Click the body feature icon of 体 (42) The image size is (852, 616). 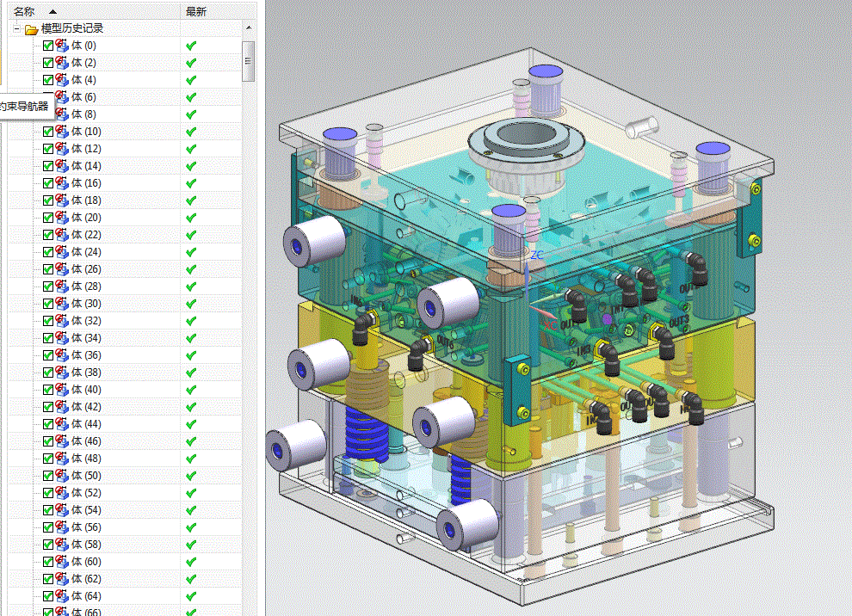(x=62, y=407)
